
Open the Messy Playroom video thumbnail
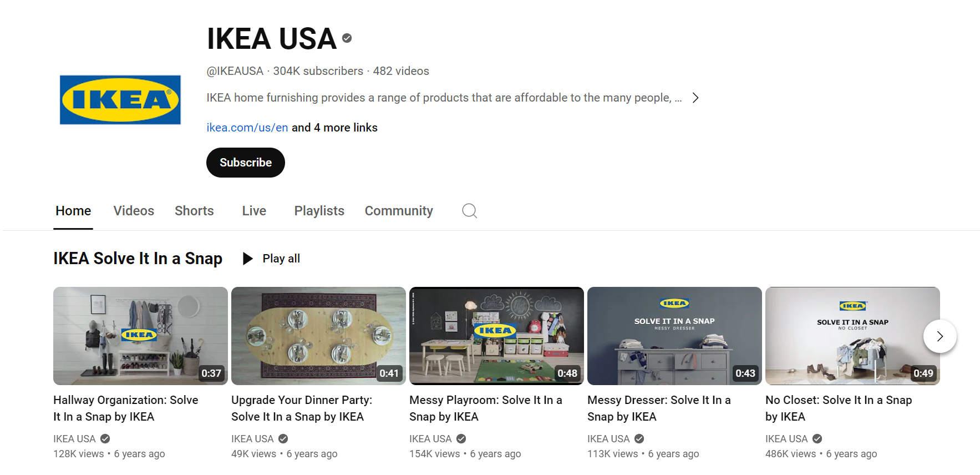(x=496, y=336)
